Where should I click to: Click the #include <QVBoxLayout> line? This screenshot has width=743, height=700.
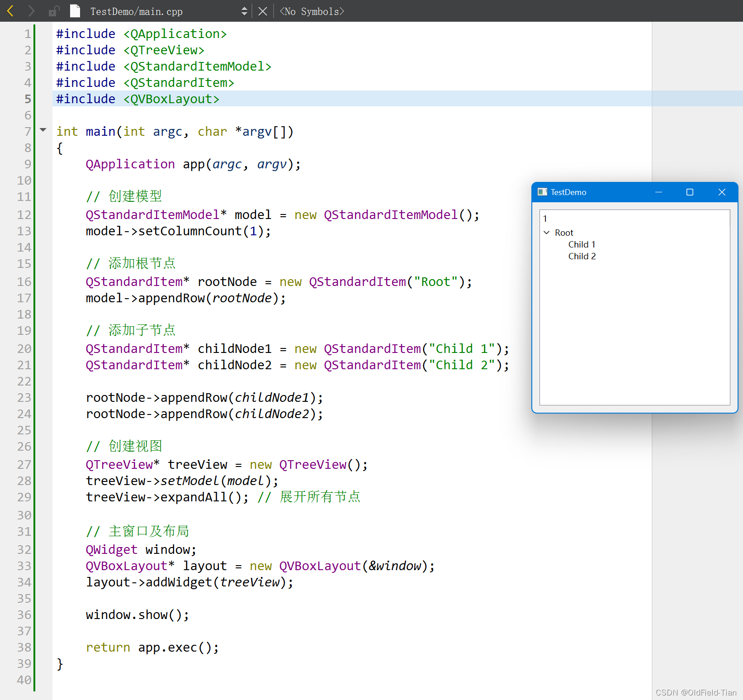click(x=138, y=99)
